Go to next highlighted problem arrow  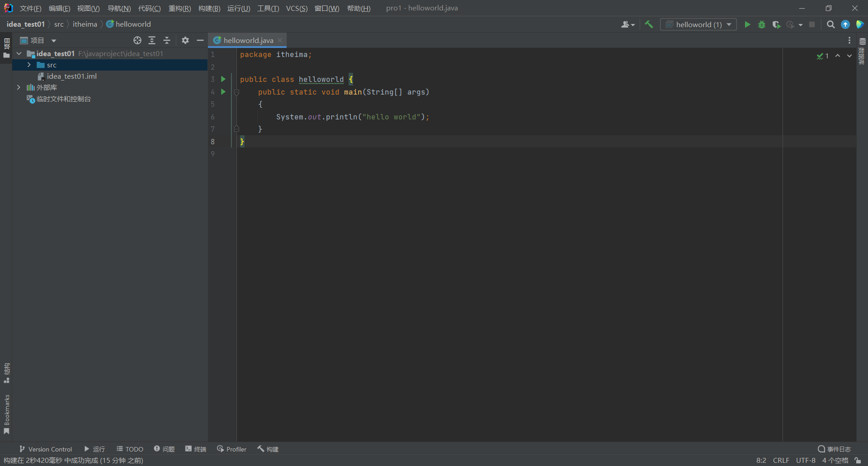(x=849, y=56)
